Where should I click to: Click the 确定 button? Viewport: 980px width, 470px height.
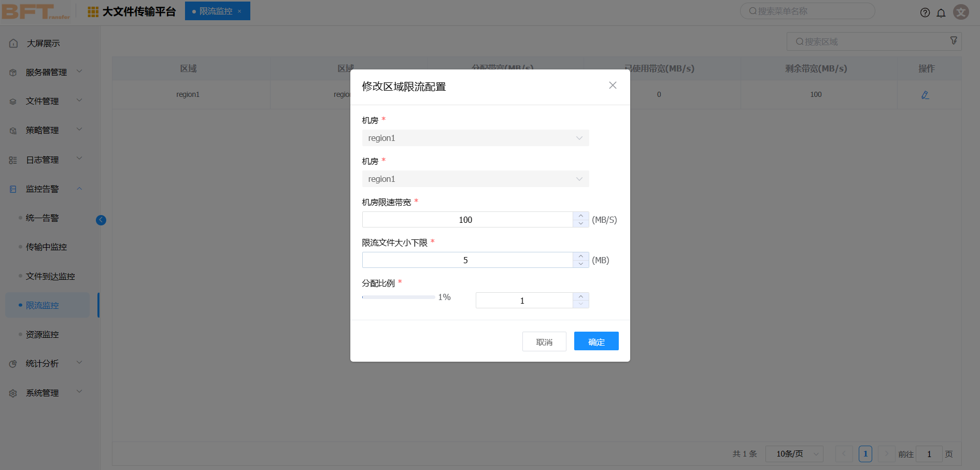[596, 341]
